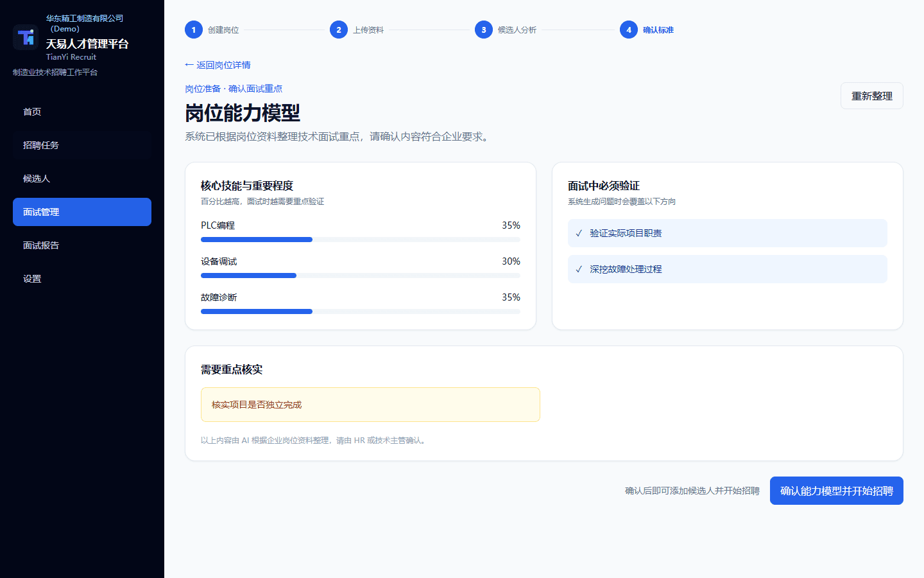Viewport: 924px width, 578px height.
Task: Select the 深挖故障处理过程 item
Action: (x=728, y=269)
